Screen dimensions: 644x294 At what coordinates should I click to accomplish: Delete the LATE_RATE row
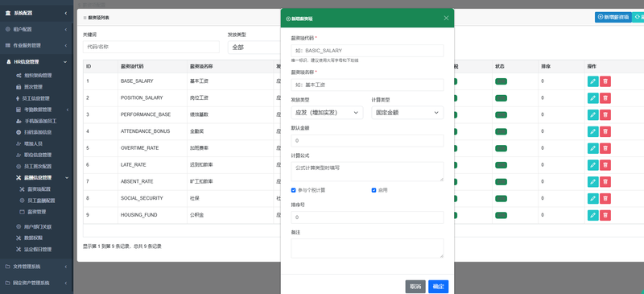point(605,165)
